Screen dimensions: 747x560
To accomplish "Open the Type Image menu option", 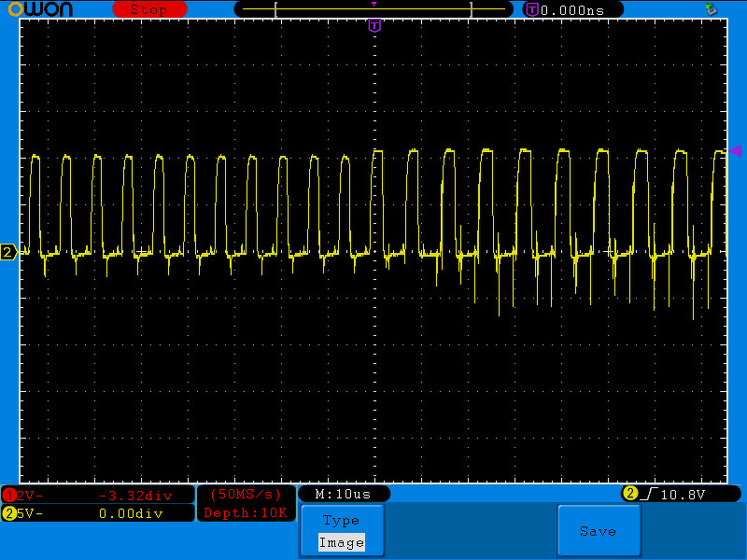I will pos(342,530).
